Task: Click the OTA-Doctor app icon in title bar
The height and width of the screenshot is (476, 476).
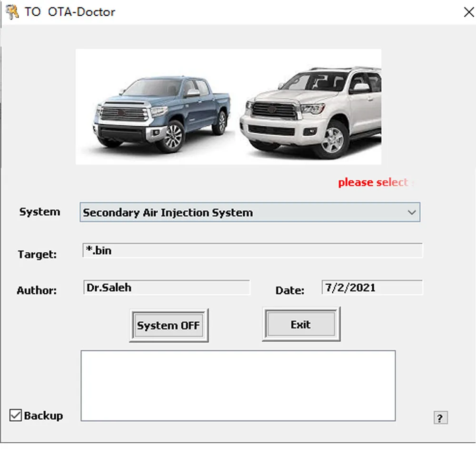Action: [x=12, y=12]
